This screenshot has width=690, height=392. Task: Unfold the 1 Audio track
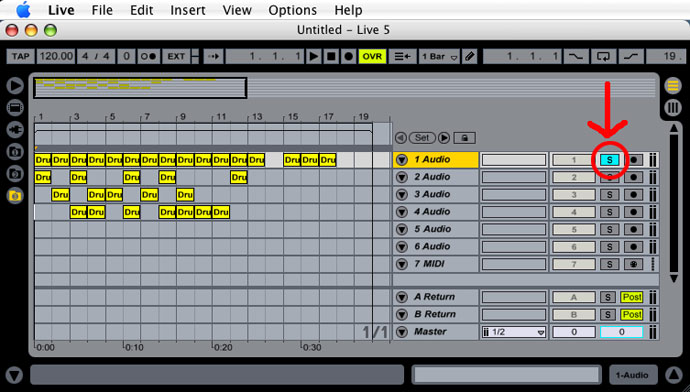click(402, 160)
